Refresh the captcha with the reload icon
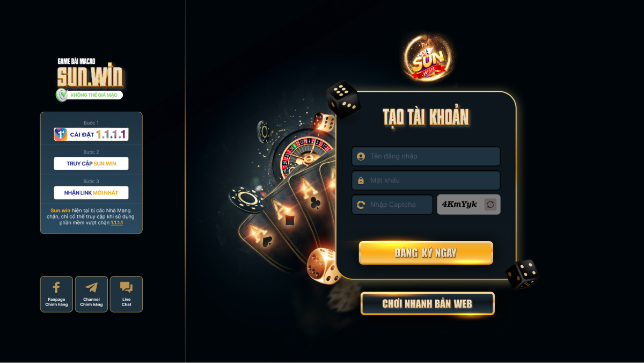This screenshot has width=644, height=363. pos(490,205)
